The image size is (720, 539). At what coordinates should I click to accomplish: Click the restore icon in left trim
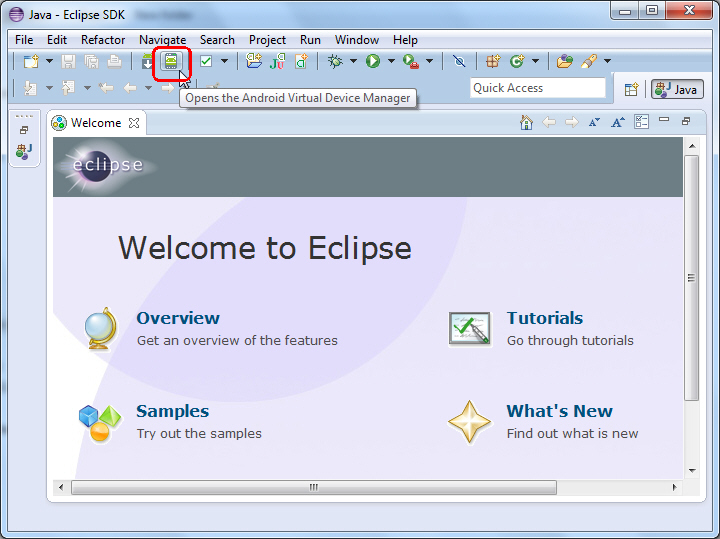(24, 130)
